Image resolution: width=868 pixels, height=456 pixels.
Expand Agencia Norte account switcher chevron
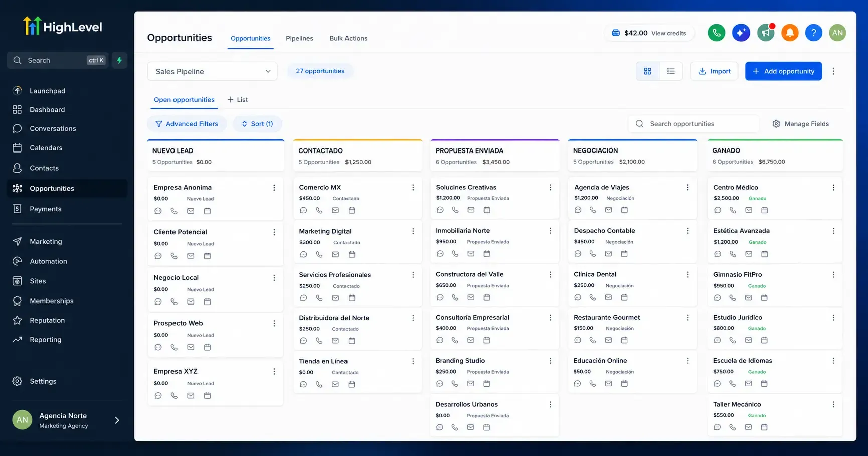(117, 420)
